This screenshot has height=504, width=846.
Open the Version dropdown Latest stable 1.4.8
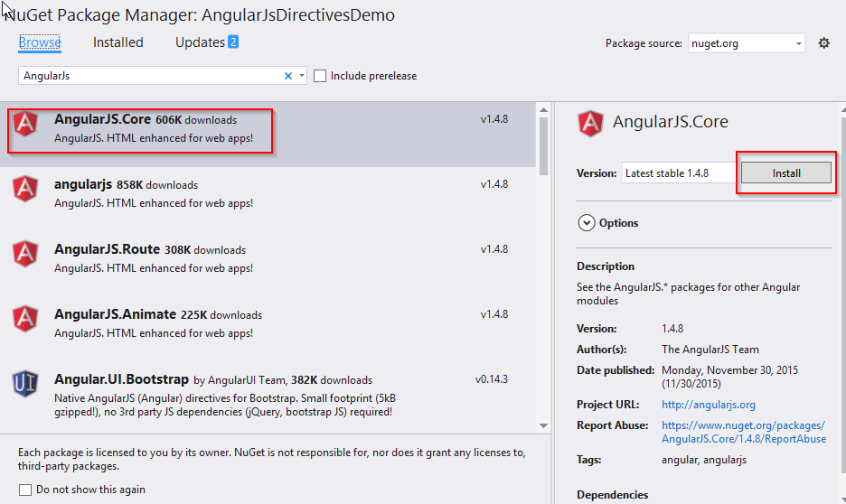point(679,173)
